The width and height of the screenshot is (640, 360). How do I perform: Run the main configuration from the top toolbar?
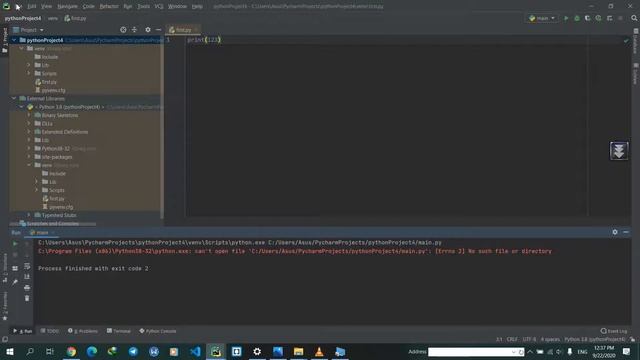click(x=566, y=18)
